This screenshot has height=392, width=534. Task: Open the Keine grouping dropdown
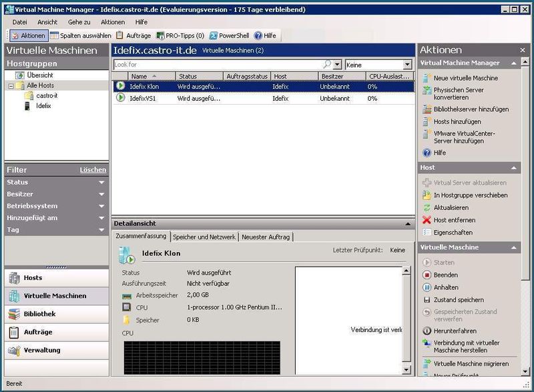pyautogui.click(x=407, y=65)
